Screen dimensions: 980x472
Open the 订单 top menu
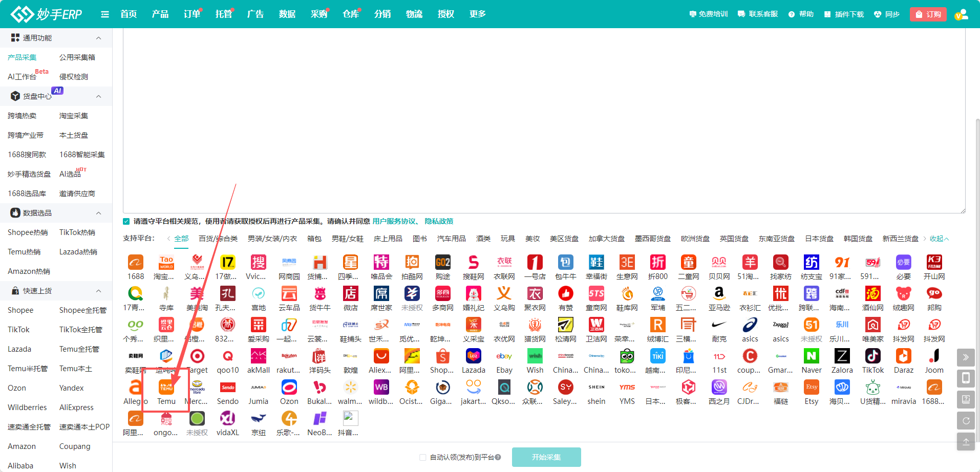(192, 14)
